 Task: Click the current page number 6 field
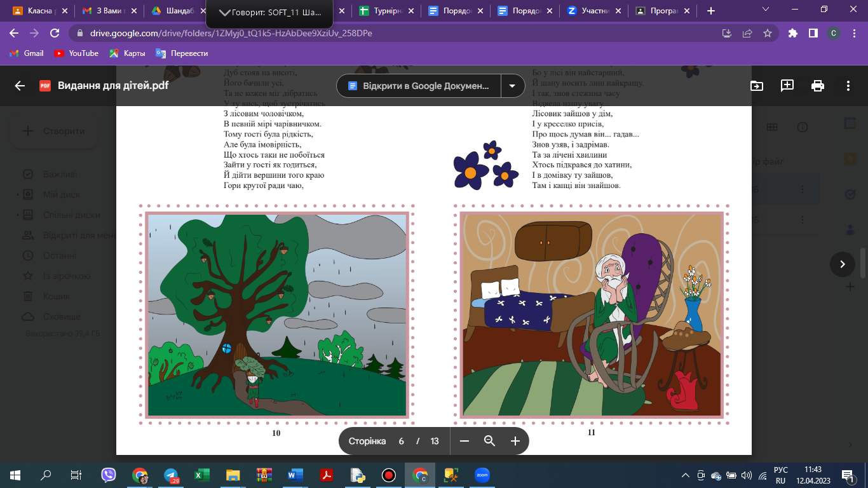click(401, 441)
